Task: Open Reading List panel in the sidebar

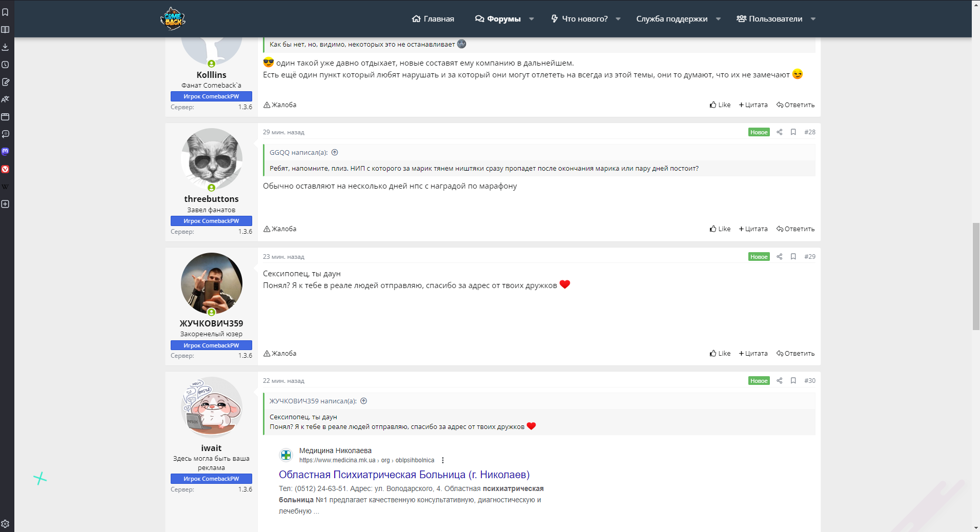Action: (x=5, y=30)
